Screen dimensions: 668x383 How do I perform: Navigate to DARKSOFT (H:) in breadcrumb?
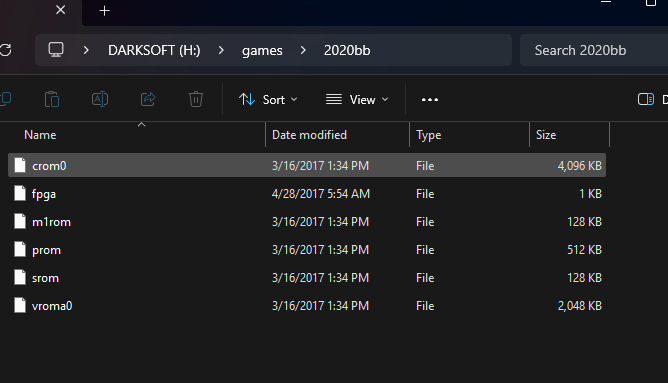154,50
